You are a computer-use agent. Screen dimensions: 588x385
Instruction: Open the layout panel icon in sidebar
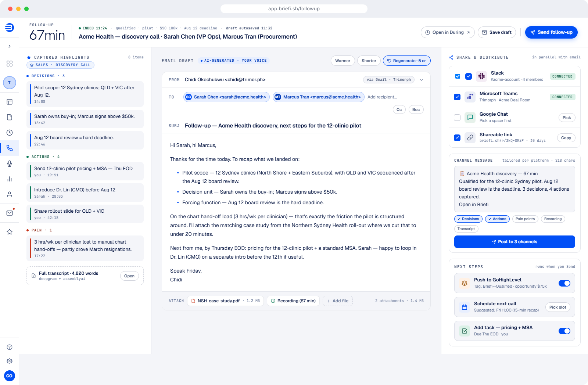10,102
